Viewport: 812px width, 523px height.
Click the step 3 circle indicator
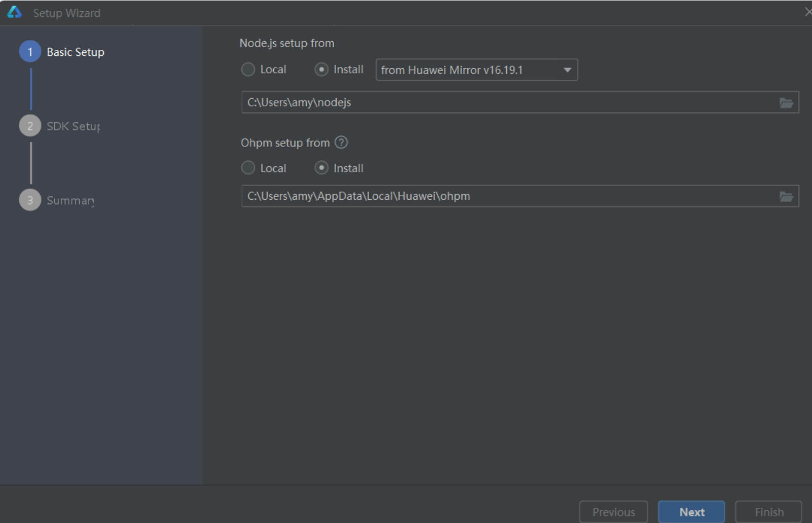click(x=30, y=200)
